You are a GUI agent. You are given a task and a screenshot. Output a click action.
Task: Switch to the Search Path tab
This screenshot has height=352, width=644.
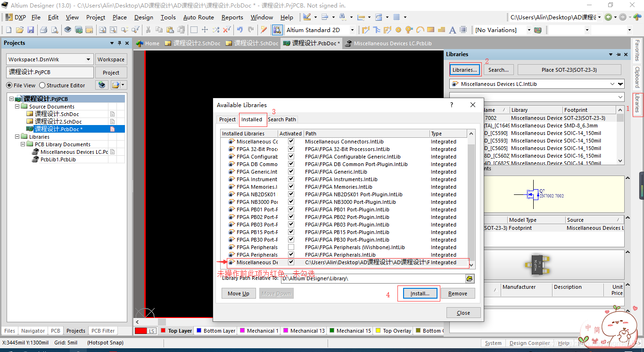pyautogui.click(x=282, y=119)
